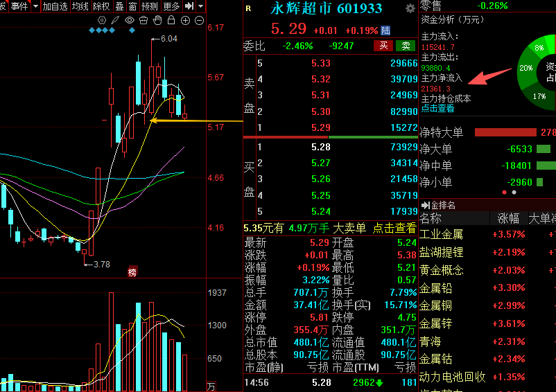Click the 17% segment of fund donut
Screen dimensions: 556x392
[539, 96]
